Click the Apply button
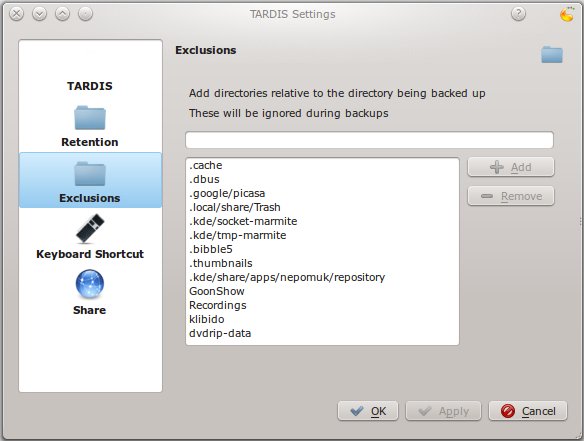The height and width of the screenshot is (441, 584). click(443, 411)
